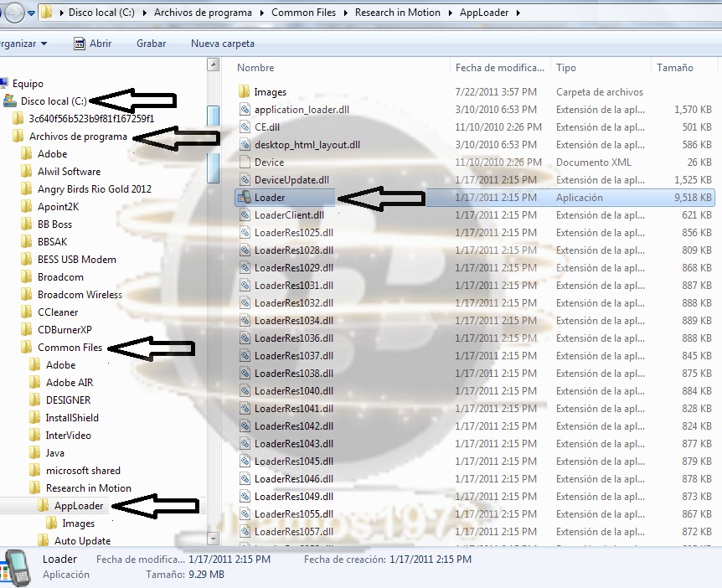This screenshot has width=722, height=588.
Task: Select Broadcom Wireless folder in tree
Action: pos(80,295)
